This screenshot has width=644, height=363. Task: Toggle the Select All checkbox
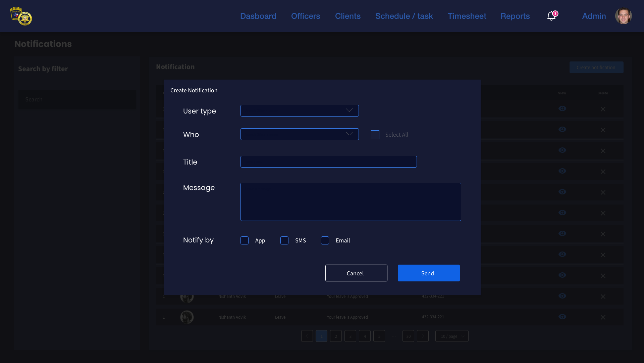pyautogui.click(x=375, y=135)
